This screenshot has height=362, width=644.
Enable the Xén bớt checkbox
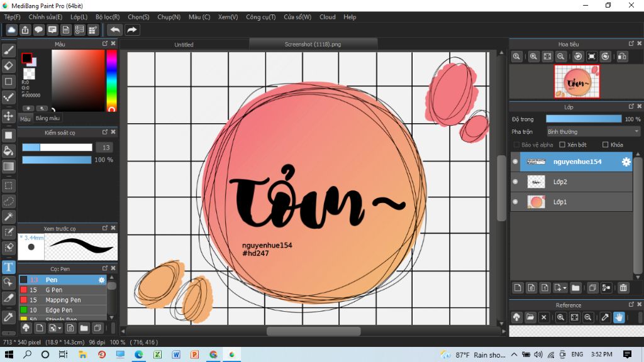pyautogui.click(x=562, y=145)
